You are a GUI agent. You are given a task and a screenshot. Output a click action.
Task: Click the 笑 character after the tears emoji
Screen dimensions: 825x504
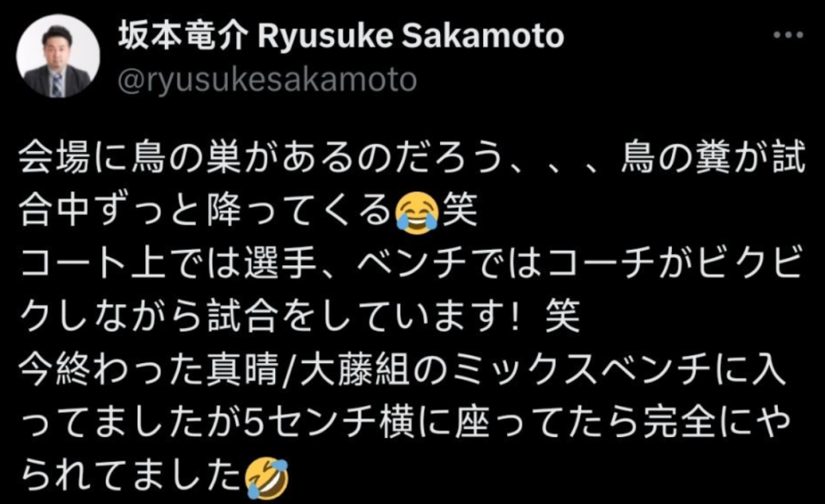click(460, 211)
